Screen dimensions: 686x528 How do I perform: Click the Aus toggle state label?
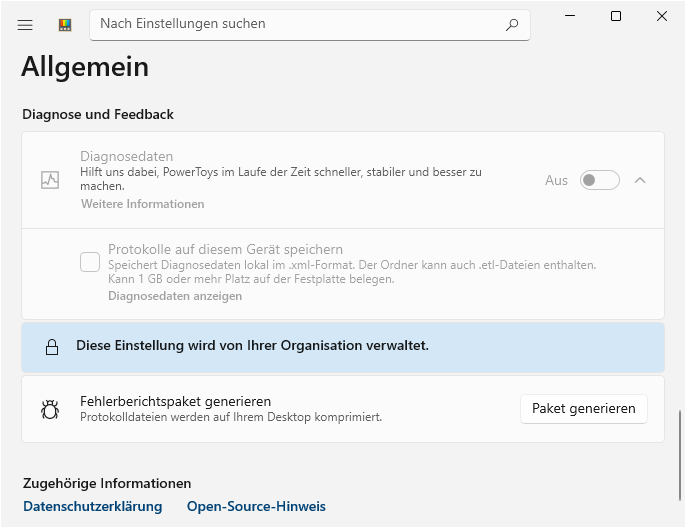coord(556,180)
